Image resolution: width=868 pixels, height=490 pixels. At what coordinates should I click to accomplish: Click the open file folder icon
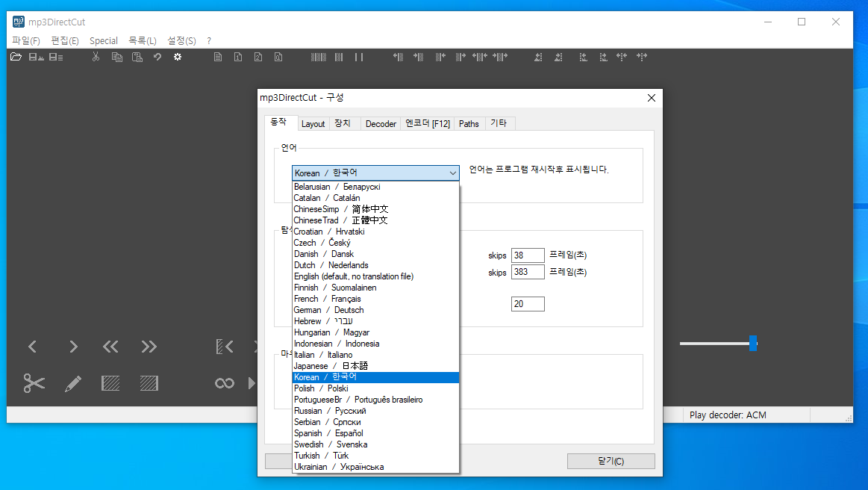(x=16, y=57)
